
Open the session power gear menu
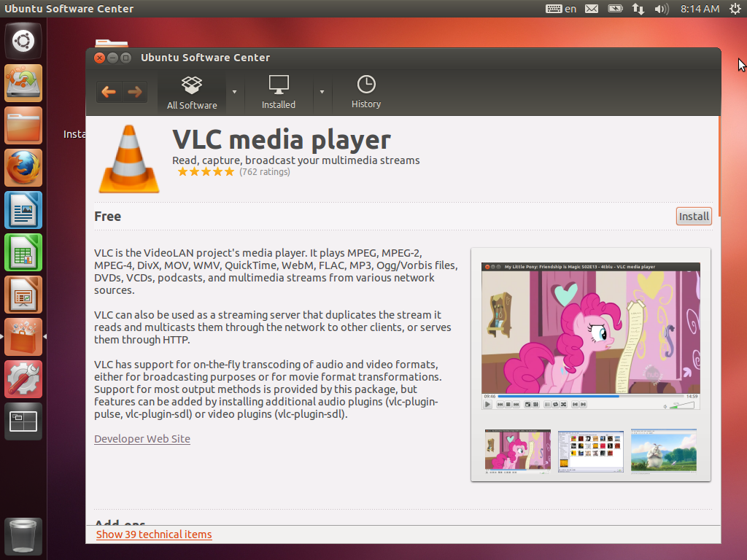(735, 9)
